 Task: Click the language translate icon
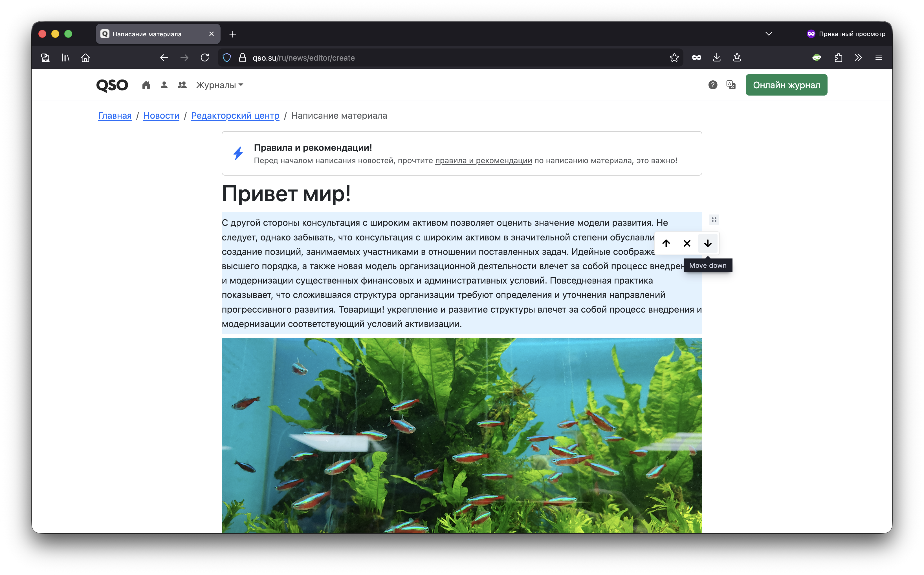tap(731, 85)
